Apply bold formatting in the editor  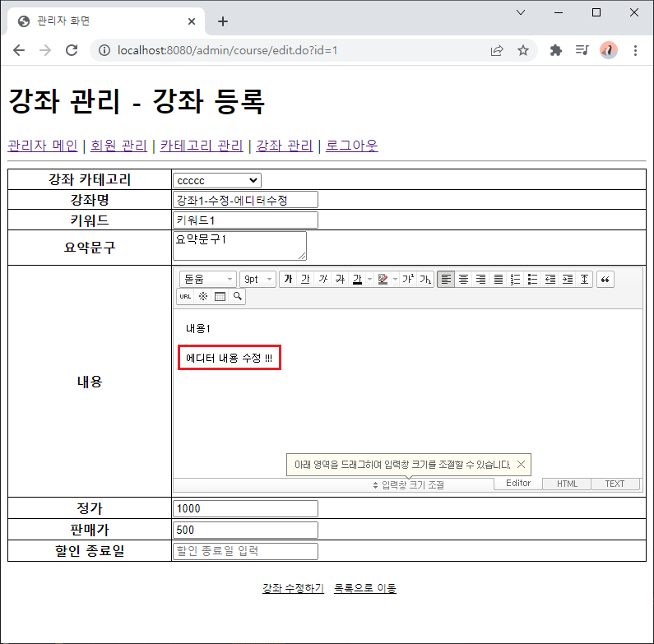click(x=288, y=279)
